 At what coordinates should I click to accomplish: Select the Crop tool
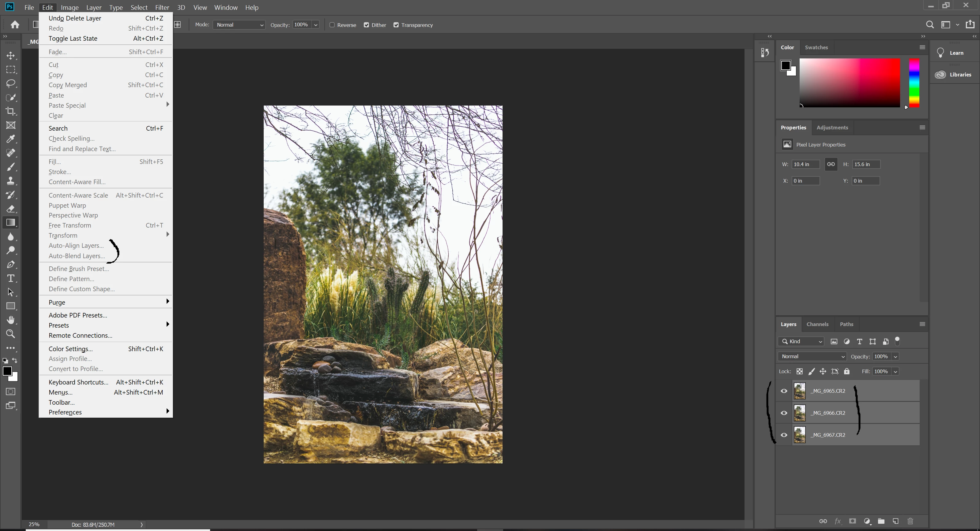pos(11,111)
